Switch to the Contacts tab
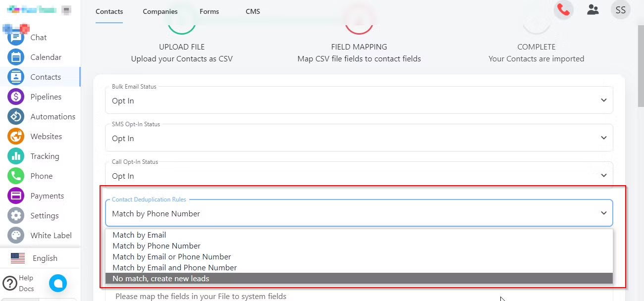 [109, 11]
